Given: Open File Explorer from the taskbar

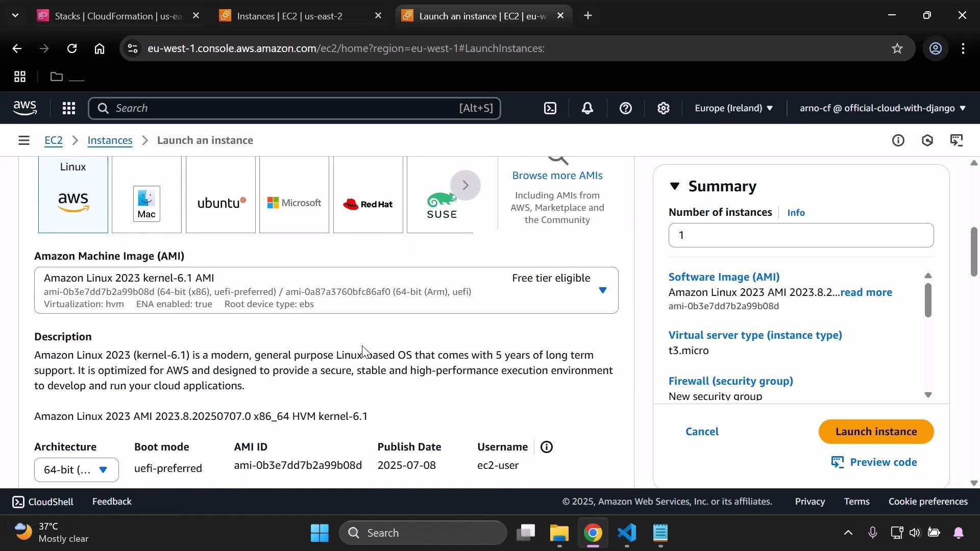Looking at the screenshot, I should point(559,533).
